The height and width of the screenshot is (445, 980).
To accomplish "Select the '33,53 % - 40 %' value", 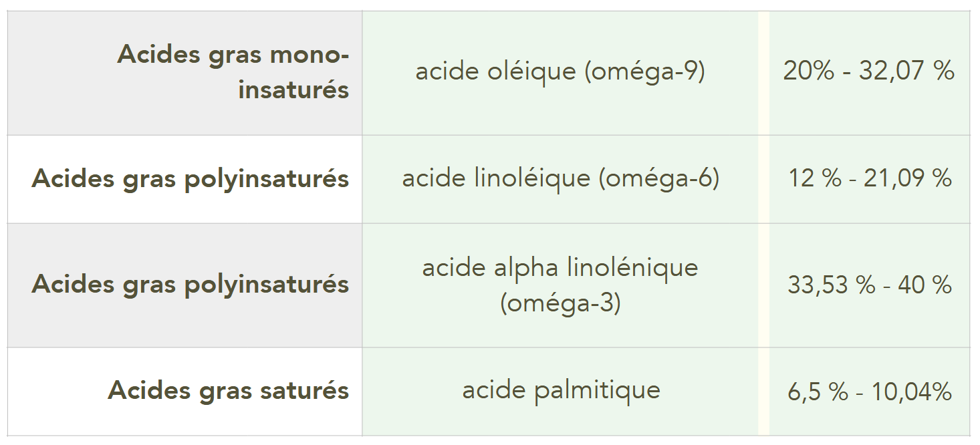I will click(x=869, y=285).
